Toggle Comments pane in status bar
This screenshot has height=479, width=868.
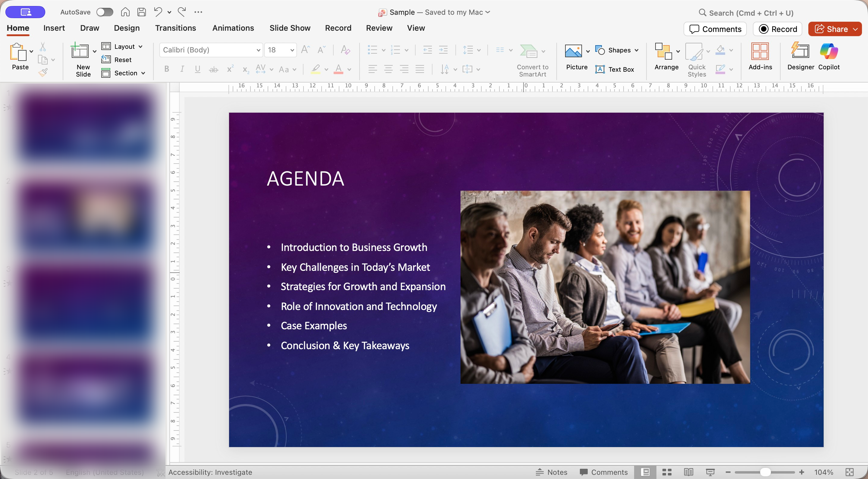pyautogui.click(x=603, y=472)
